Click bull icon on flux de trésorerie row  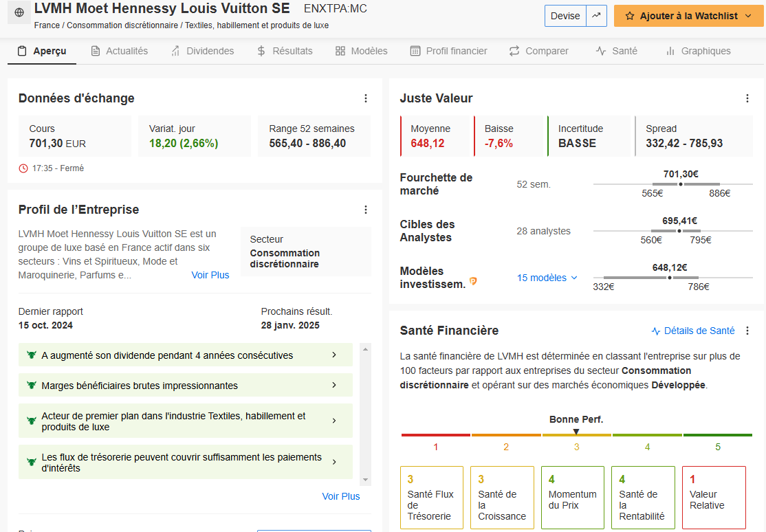pos(31,462)
